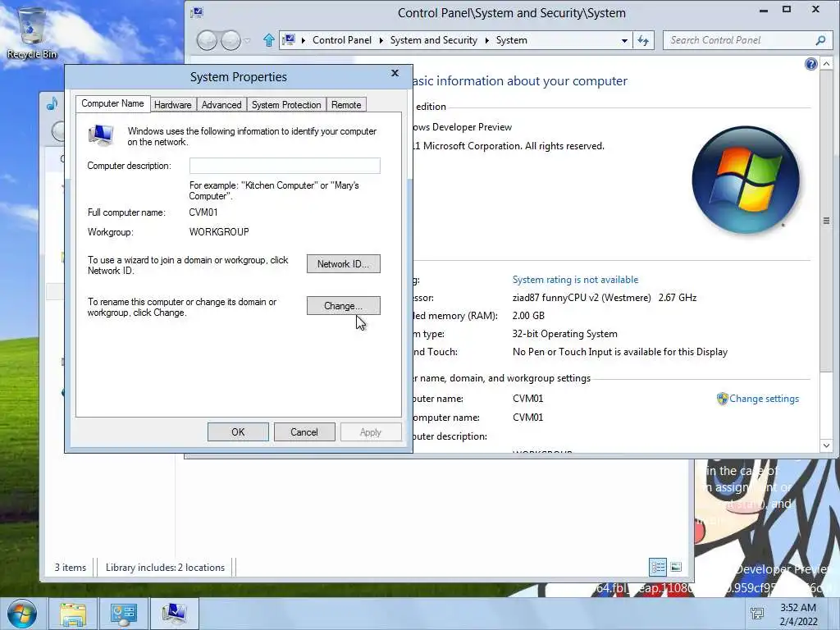This screenshot has height=630, width=840.
Task: Open the Recycle Bin desktop icon
Action: pos(32,32)
